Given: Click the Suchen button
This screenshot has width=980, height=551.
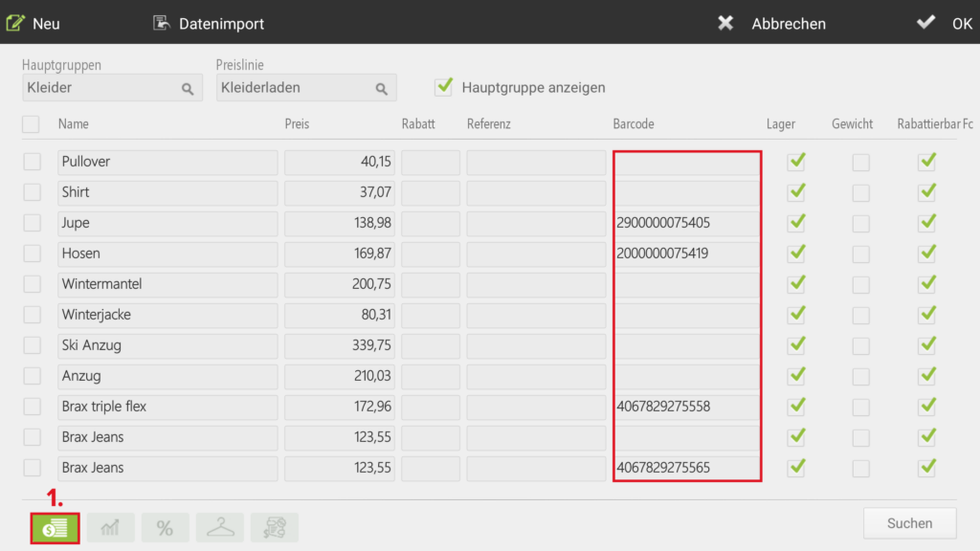Looking at the screenshot, I should coord(910,523).
